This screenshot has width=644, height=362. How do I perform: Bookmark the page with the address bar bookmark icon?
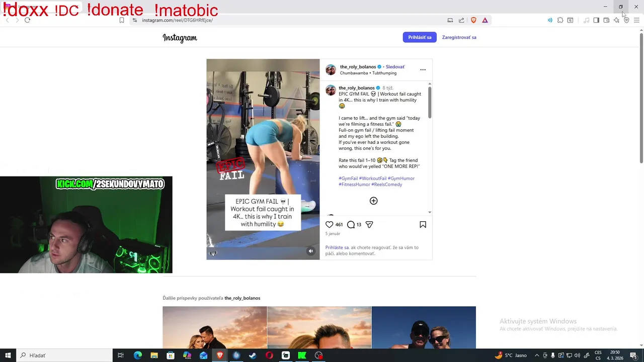[x=122, y=20]
